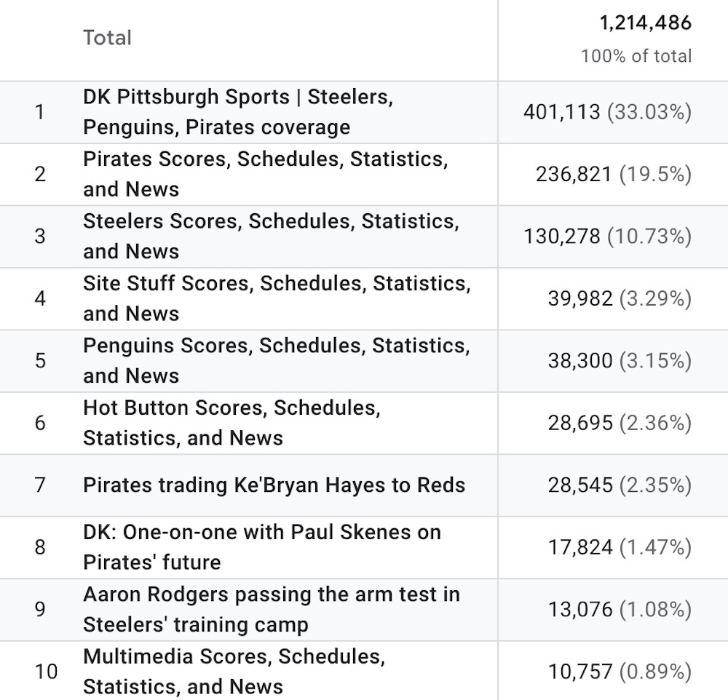Viewport: 728px width, 700px height.
Task: Click row number 5 in the table
Action: pyautogui.click(x=40, y=360)
